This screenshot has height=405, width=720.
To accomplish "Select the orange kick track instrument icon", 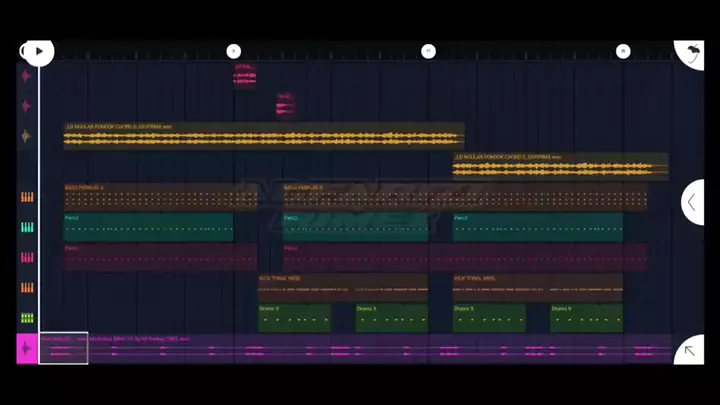I will pyautogui.click(x=27, y=288).
